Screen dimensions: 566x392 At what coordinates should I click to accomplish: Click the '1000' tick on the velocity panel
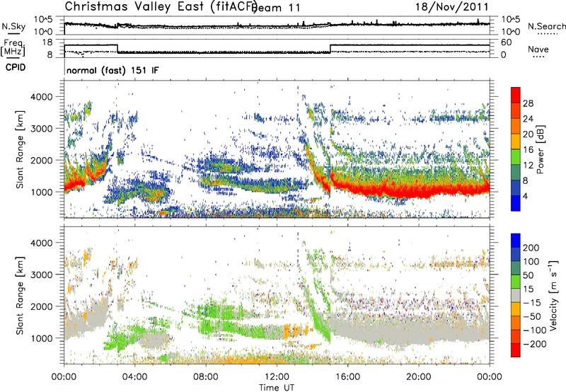click(x=42, y=338)
